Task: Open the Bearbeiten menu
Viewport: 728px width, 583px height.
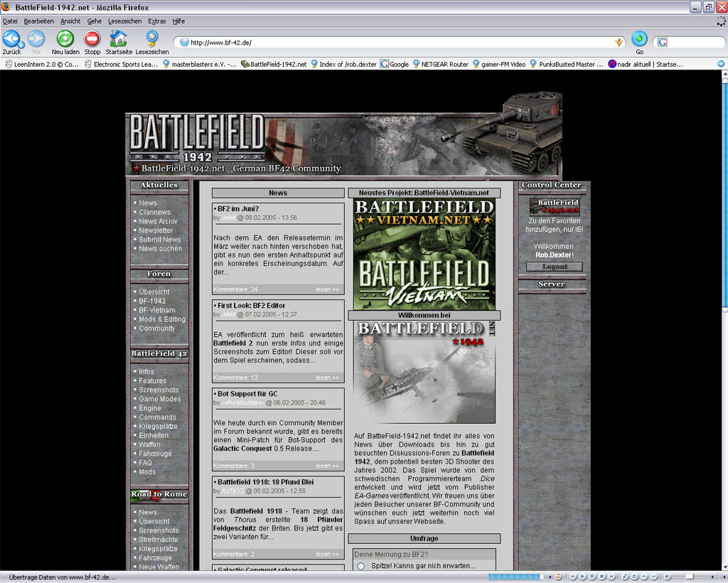Action: 38,21
